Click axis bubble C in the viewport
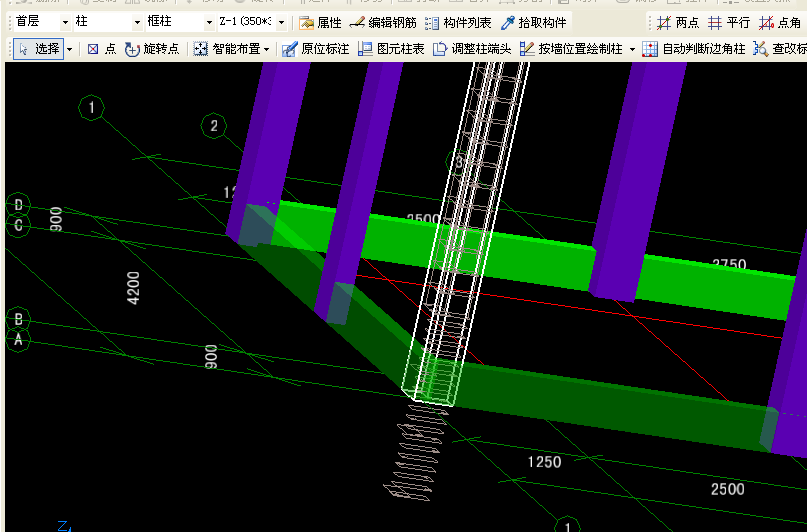 (19, 225)
